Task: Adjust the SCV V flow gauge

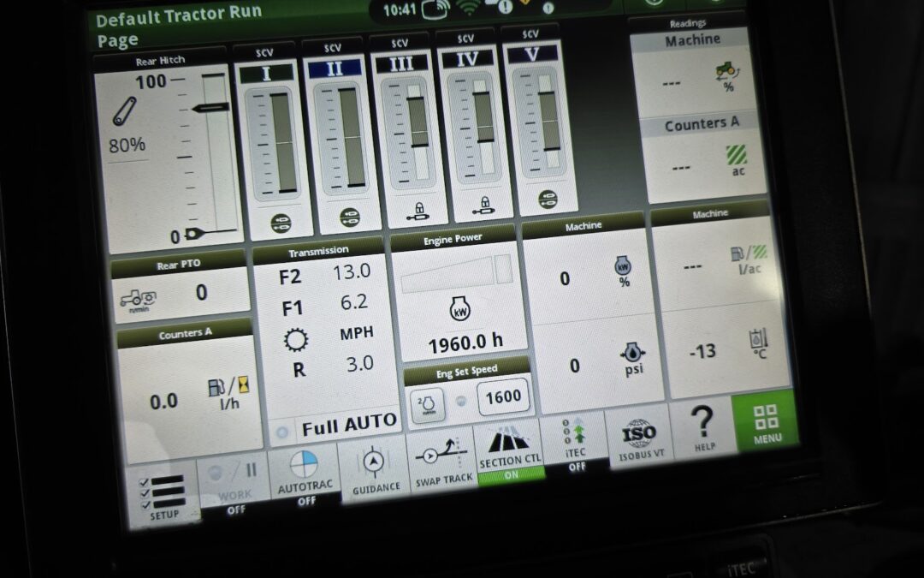Action: click(540, 122)
